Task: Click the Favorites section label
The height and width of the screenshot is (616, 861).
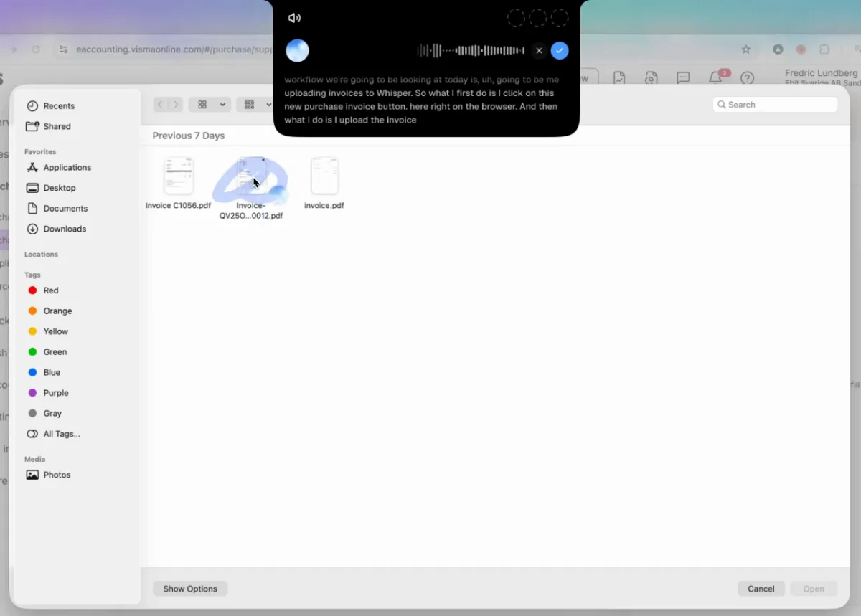Action: pos(40,152)
